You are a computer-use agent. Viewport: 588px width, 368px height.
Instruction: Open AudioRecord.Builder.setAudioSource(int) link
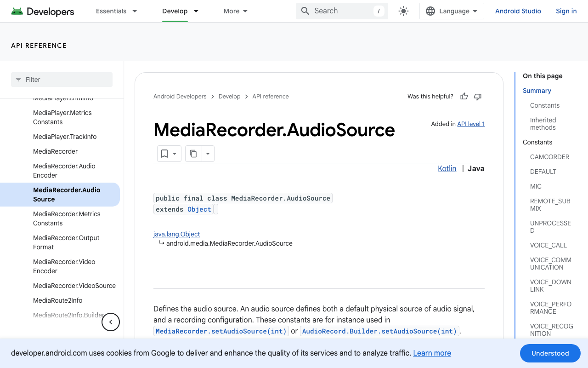[379, 331]
